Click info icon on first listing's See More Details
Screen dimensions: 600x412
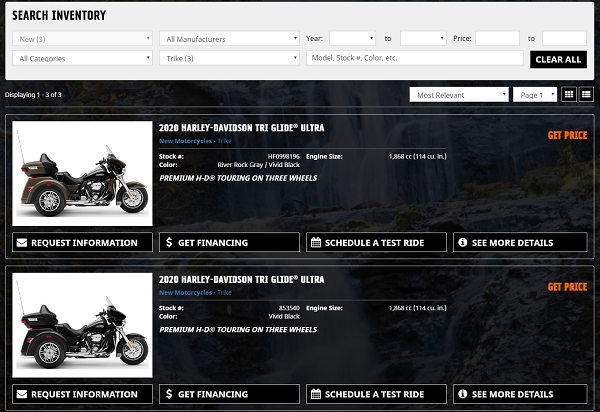click(x=462, y=242)
